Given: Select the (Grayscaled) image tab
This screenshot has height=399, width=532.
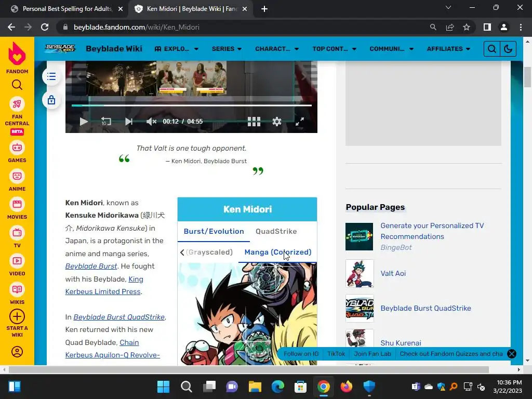Looking at the screenshot, I should (x=209, y=252).
